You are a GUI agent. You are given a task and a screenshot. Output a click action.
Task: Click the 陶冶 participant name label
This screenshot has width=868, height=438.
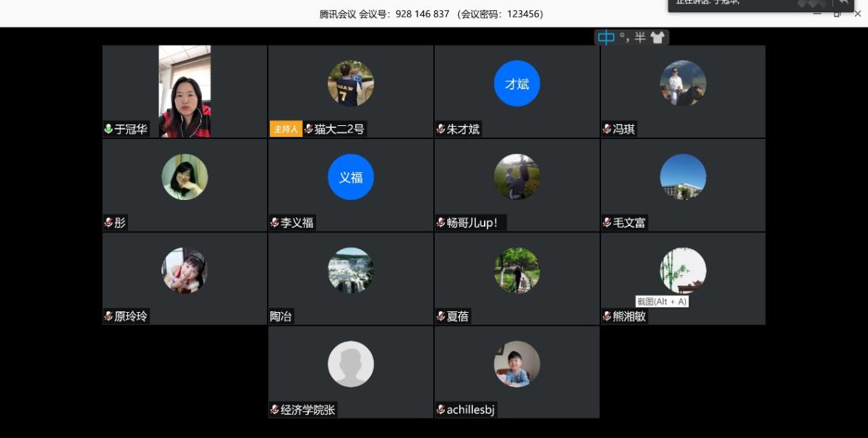[x=281, y=316]
